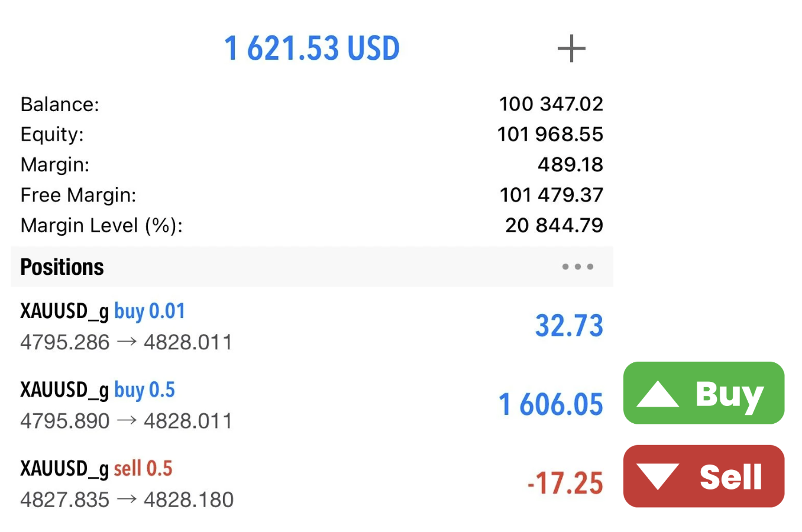This screenshot has height=532, width=802.
Task: Tap the Balance row
Action: pos(312,104)
